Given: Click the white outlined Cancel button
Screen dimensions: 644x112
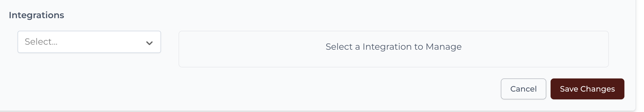Looking at the screenshot, I should [x=523, y=89].
